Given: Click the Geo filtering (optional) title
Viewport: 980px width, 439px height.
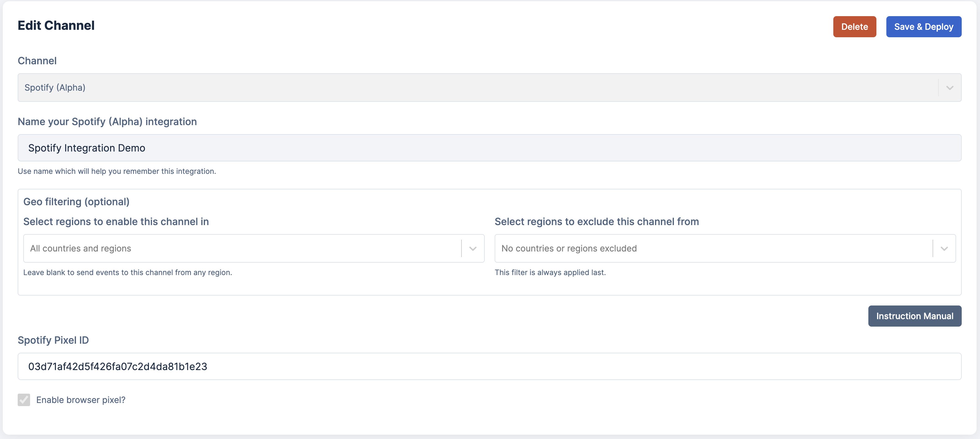Looking at the screenshot, I should (77, 202).
